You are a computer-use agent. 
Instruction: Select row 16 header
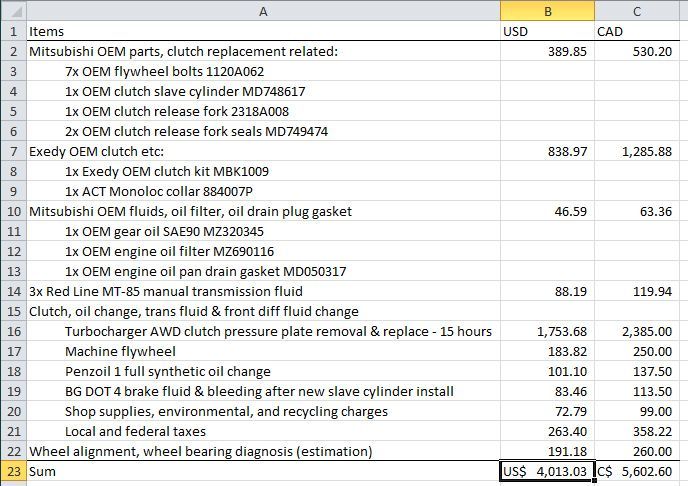[x=13, y=331]
